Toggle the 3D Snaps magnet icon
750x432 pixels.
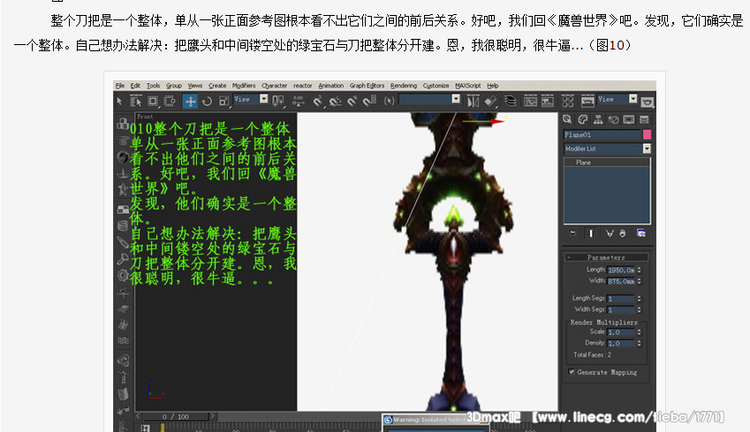(x=318, y=101)
